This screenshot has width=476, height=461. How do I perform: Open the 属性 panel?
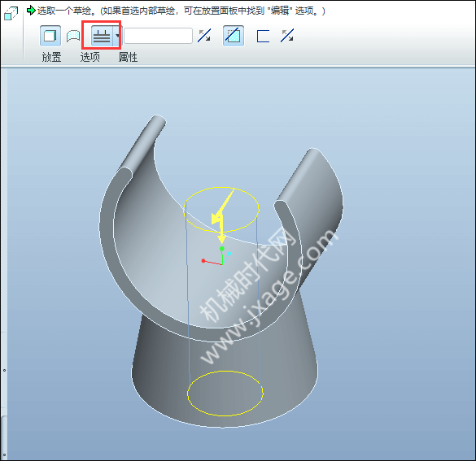pos(128,57)
